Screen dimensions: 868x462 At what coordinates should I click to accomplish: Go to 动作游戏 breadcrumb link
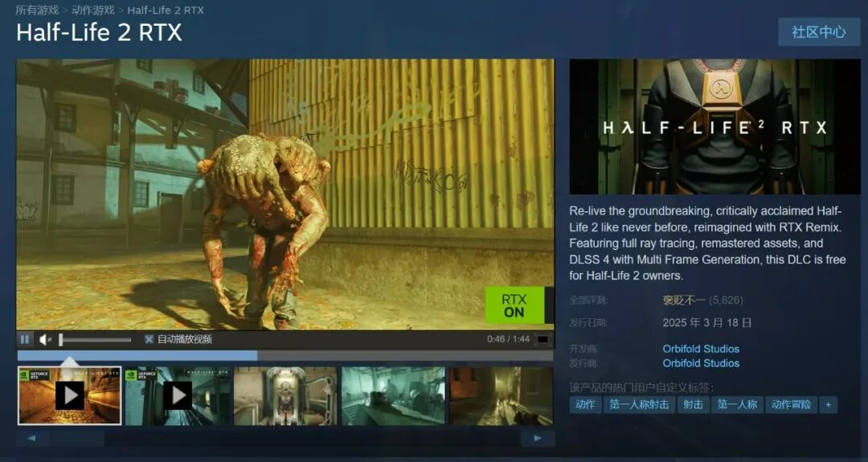(93, 10)
